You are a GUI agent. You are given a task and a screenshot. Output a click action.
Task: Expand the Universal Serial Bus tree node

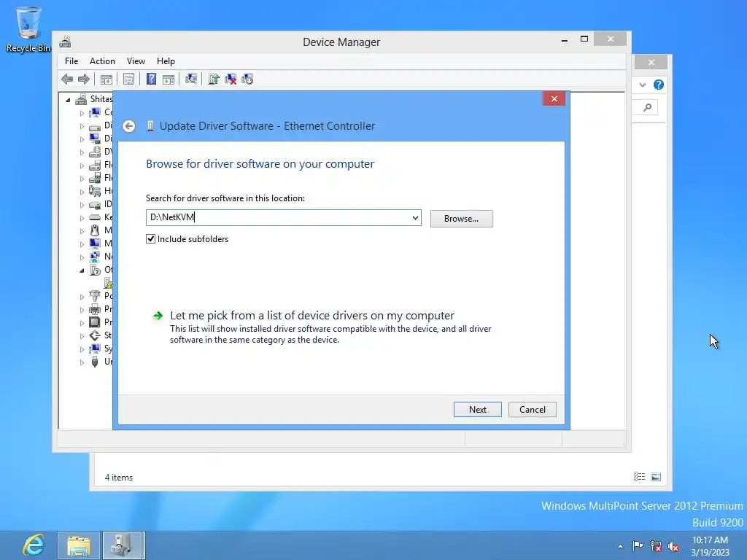pyautogui.click(x=82, y=362)
